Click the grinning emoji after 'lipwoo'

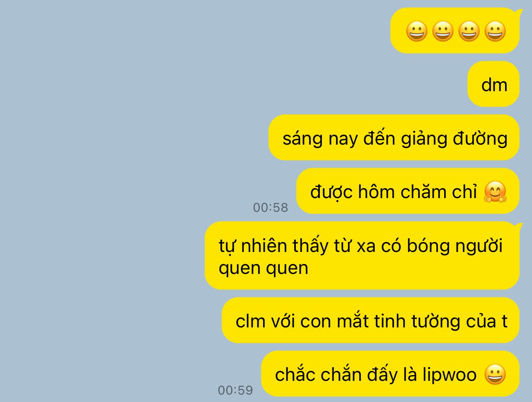pyautogui.click(x=495, y=375)
